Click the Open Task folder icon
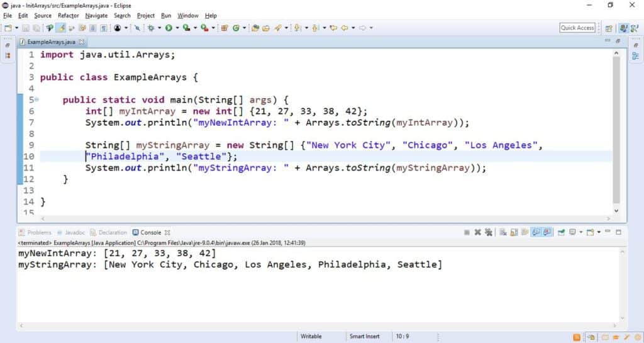644x343 pixels. pyautogui.click(x=266, y=28)
